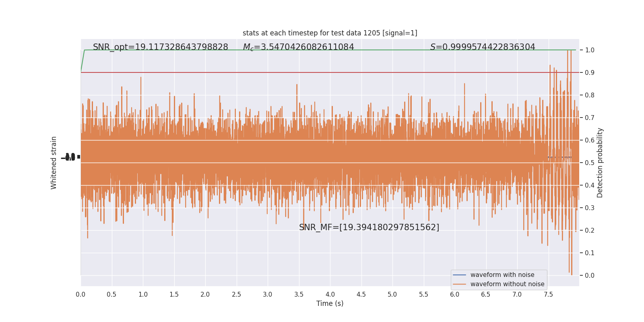The height and width of the screenshot is (322, 644).
Task: Click the 0.3 tick on the probability axis
Action: pos(590,208)
